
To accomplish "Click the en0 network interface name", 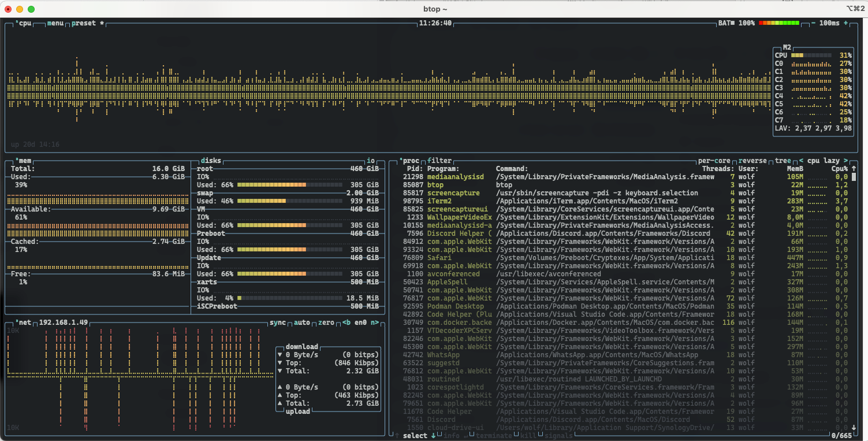I will click(361, 323).
